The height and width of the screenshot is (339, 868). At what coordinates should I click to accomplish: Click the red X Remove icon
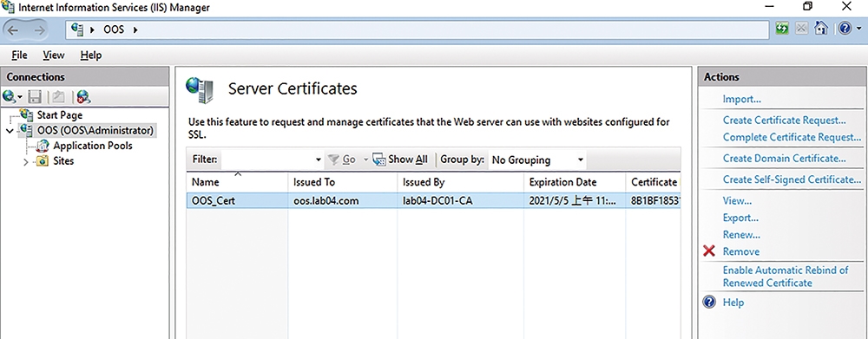[x=709, y=251]
